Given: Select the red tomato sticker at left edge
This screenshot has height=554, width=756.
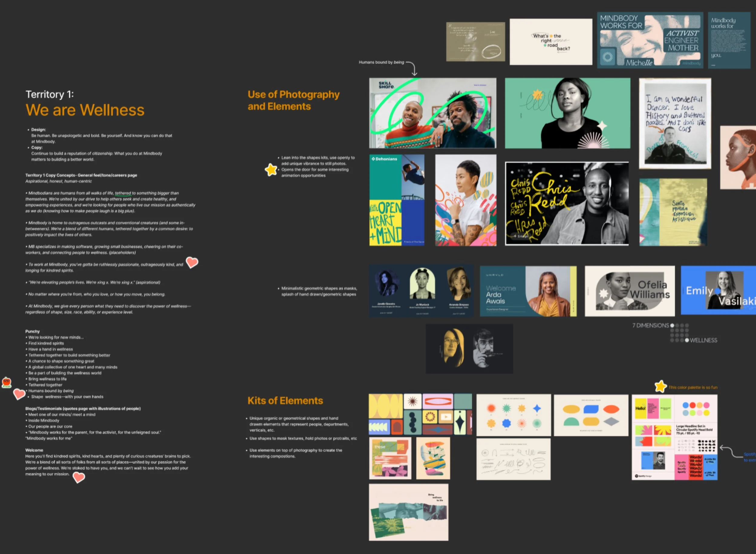Looking at the screenshot, I should point(6,382).
